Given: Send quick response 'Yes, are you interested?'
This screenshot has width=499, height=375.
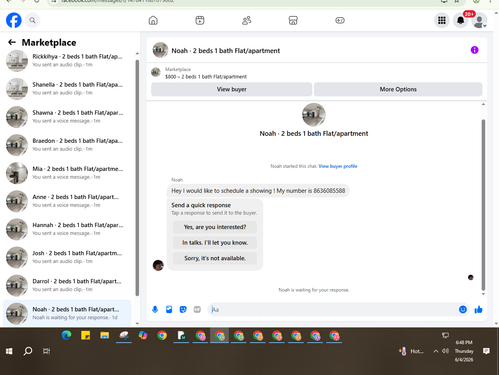Looking at the screenshot, I should pyautogui.click(x=215, y=227).
